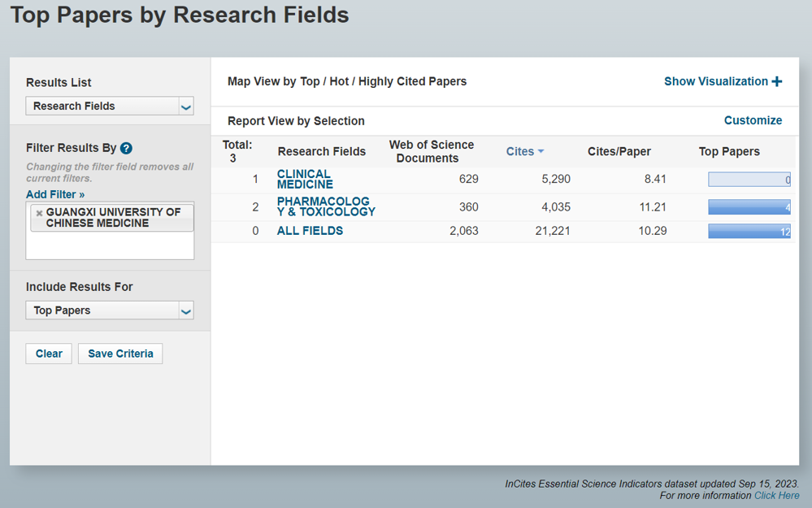Click inside the filter box empty area
This screenshot has height=508, width=812.
pos(110,245)
